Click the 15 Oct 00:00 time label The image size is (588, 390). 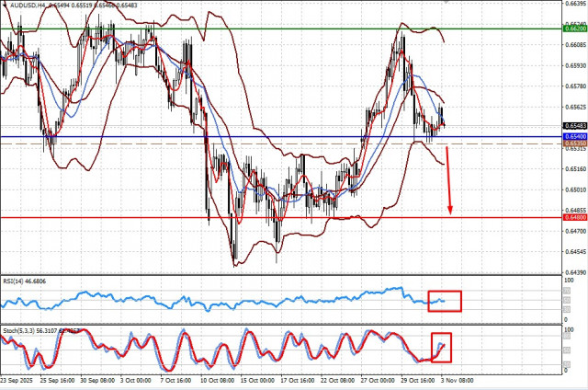(x=257, y=380)
